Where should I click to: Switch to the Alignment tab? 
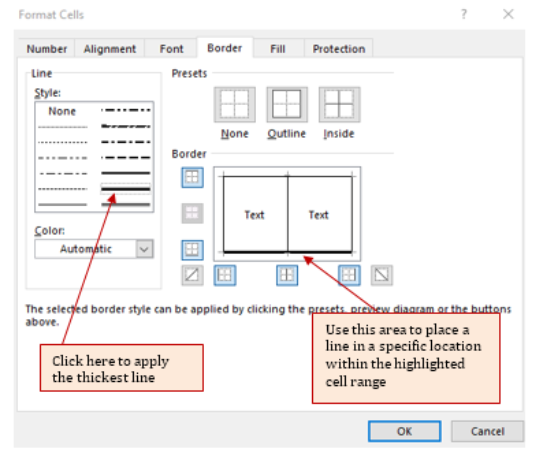[110, 49]
